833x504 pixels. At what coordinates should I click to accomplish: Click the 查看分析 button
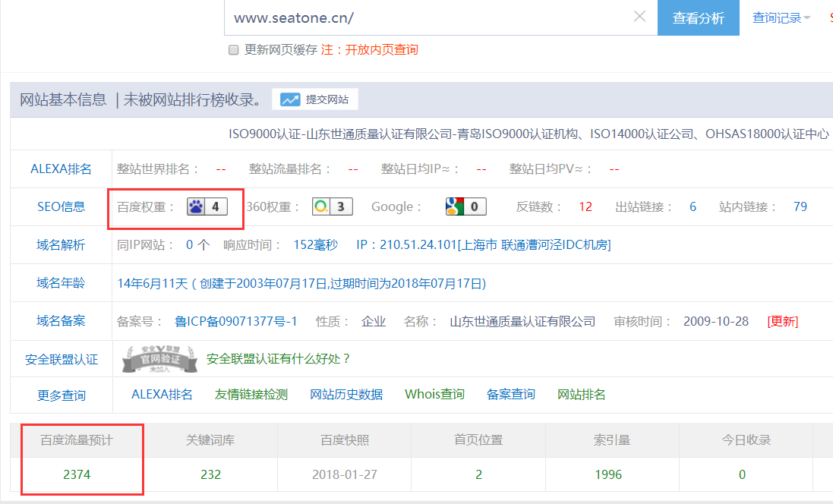tap(697, 16)
